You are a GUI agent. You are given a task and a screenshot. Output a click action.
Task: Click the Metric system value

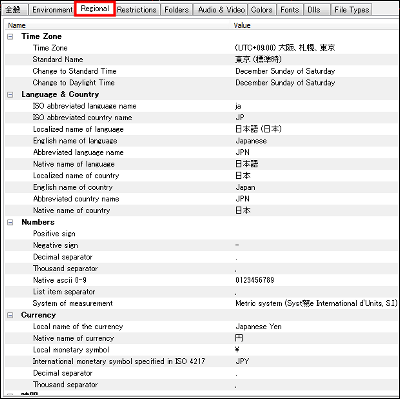pos(316,304)
